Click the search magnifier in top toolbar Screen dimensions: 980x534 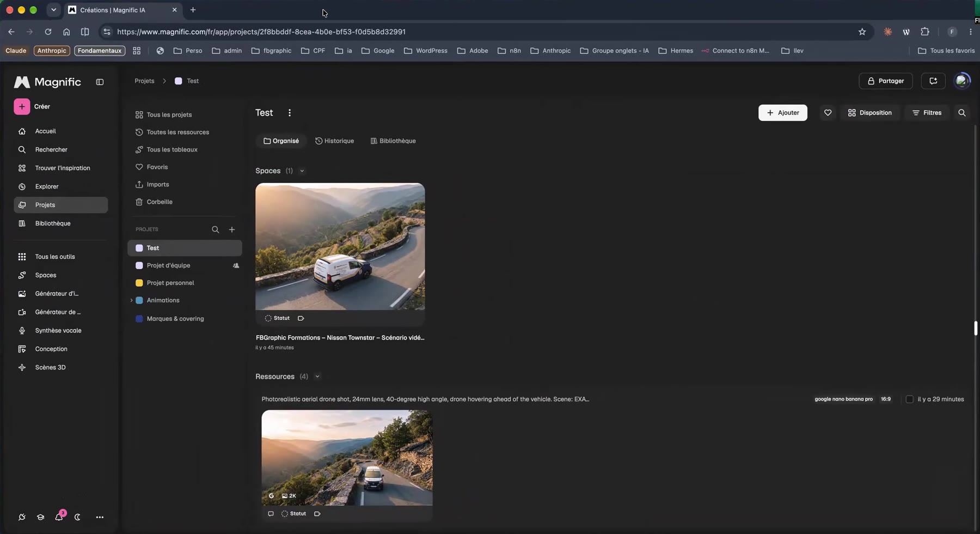click(x=962, y=113)
